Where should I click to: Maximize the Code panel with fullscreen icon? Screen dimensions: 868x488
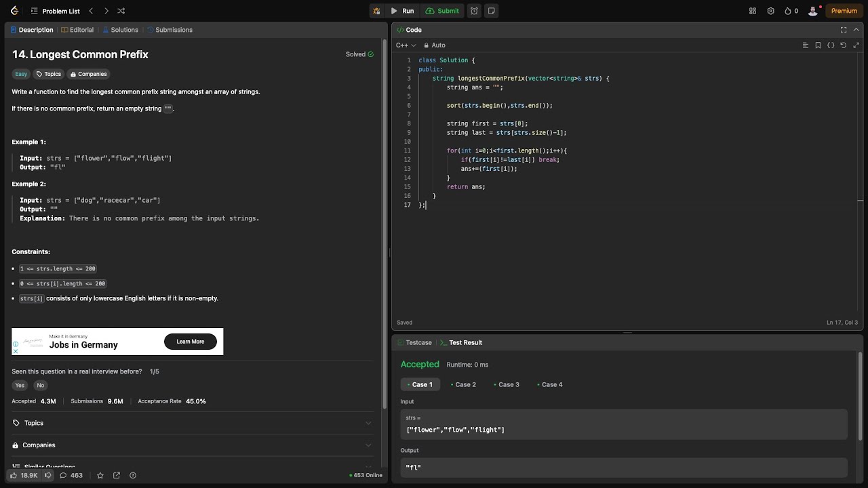click(x=844, y=30)
